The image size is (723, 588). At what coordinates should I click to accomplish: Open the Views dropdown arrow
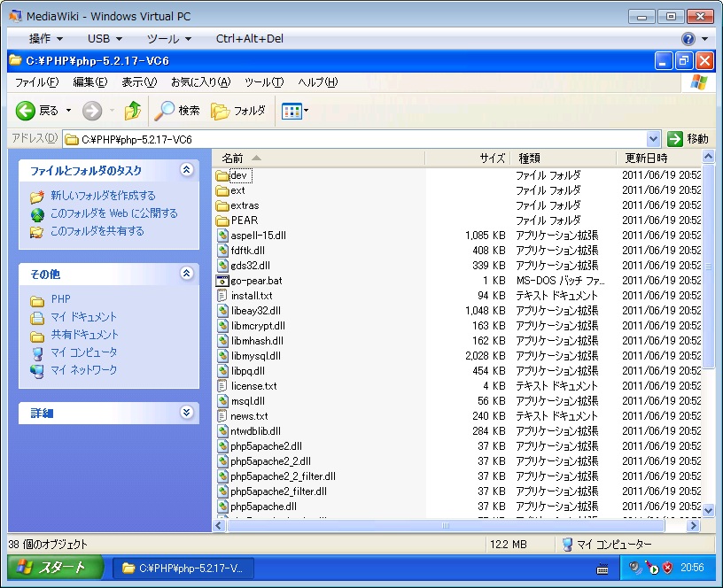[307, 111]
